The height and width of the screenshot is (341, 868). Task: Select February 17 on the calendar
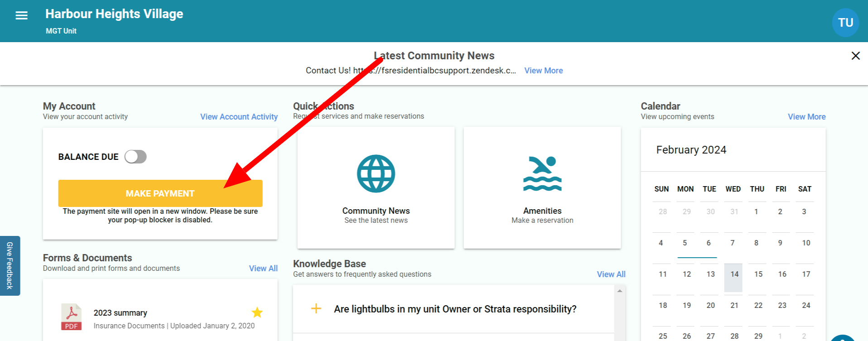[x=806, y=274]
